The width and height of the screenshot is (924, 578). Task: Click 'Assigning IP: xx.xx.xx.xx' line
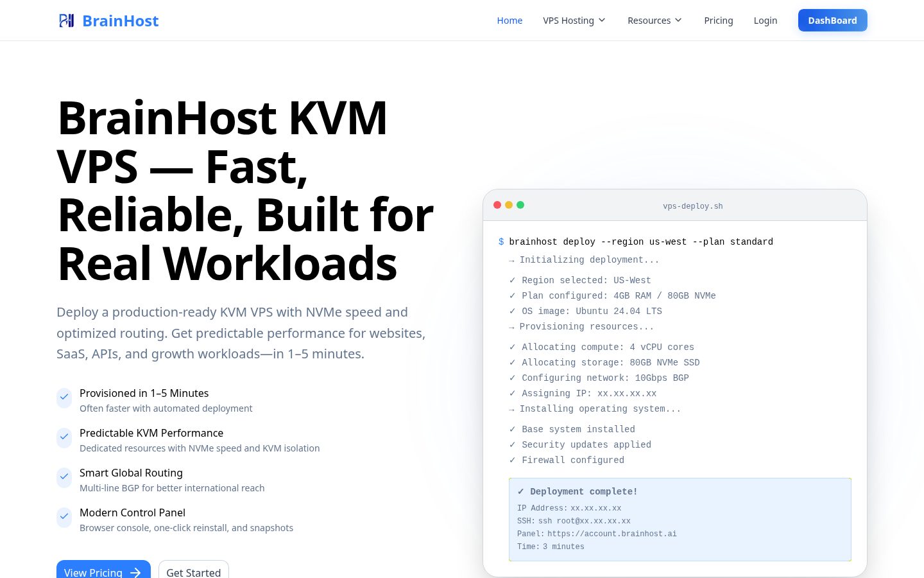583,393
